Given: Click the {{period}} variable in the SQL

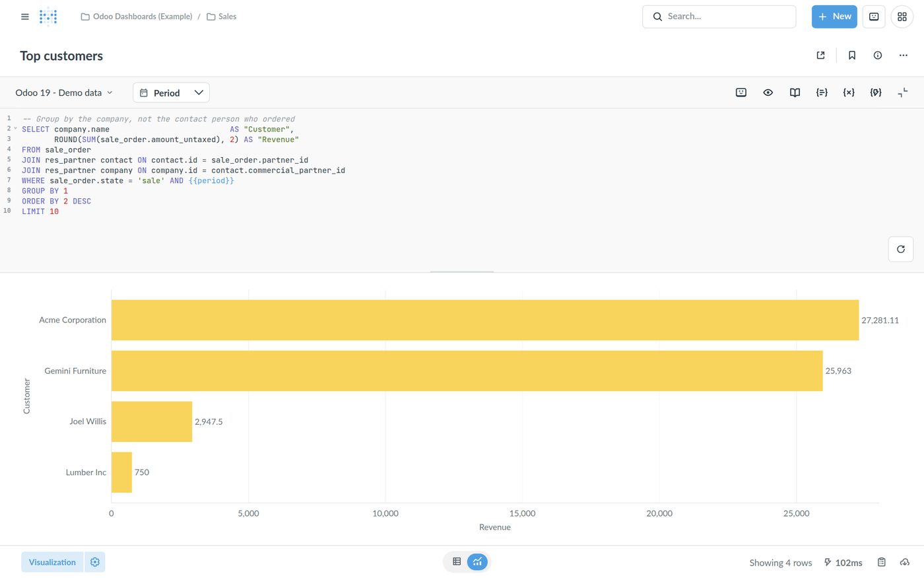Looking at the screenshot, I should [x=211, y=180].
